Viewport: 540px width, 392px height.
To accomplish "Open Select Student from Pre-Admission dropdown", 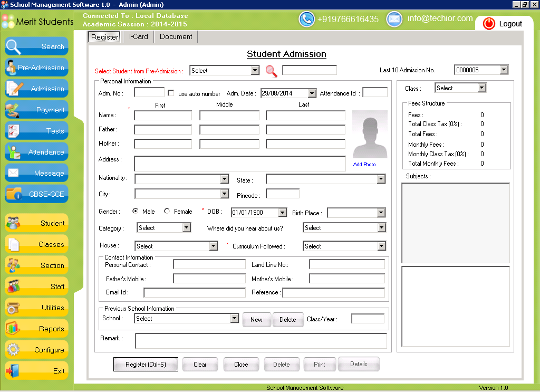I will pos(255,71).
